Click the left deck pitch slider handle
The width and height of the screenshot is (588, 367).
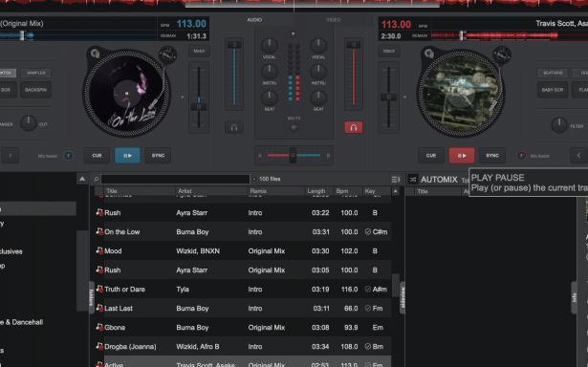click(x=199, y=107)
